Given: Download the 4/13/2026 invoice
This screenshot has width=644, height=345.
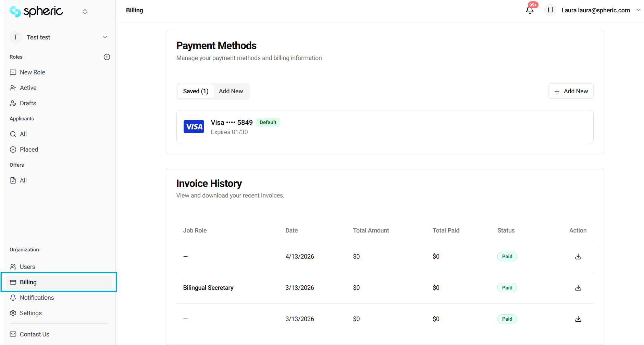Looking at the screenshot, I should coord(578,257).
